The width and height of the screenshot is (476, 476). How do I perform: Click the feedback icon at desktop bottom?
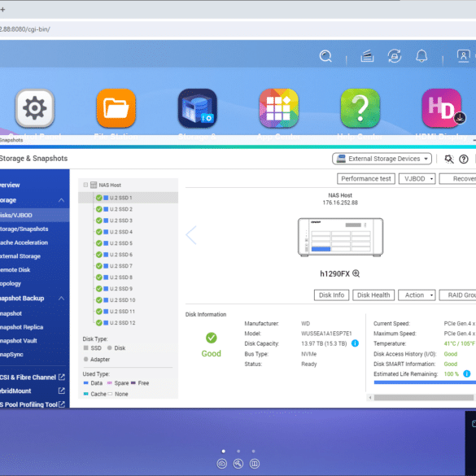click(255, 464)
